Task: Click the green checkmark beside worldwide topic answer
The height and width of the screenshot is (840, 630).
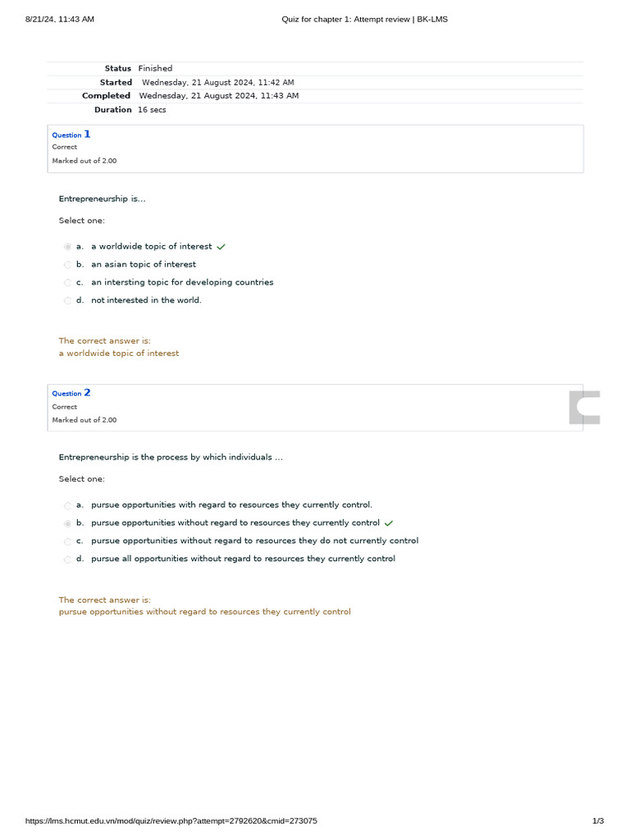Action: click(x=221, y=247)
